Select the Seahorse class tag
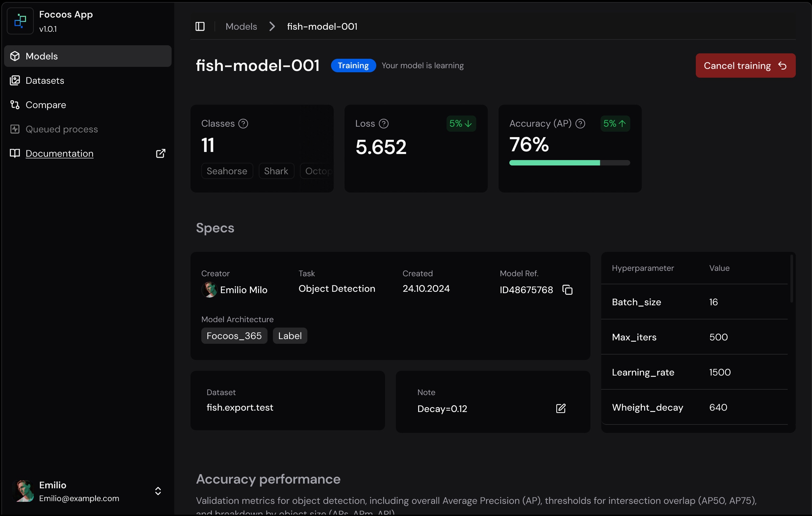Image resolution: width=812 pixels, height=516 pixels. click(227, 171)
